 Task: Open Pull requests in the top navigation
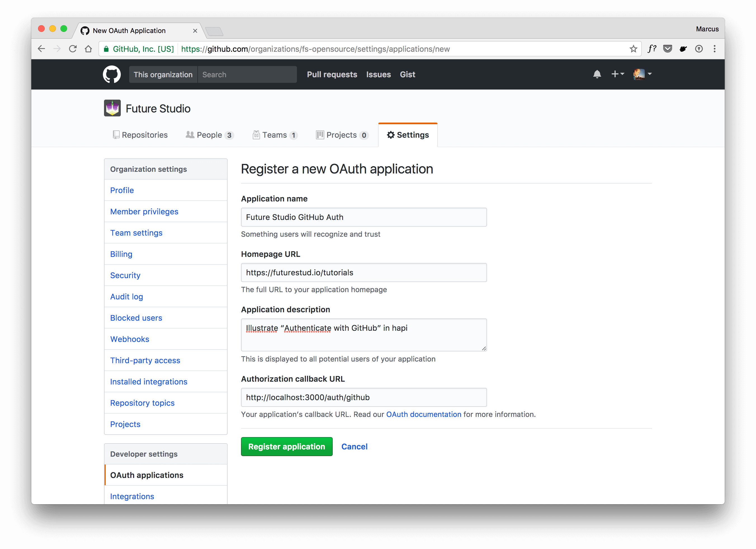pyautogui.click(x=332, y=74)
